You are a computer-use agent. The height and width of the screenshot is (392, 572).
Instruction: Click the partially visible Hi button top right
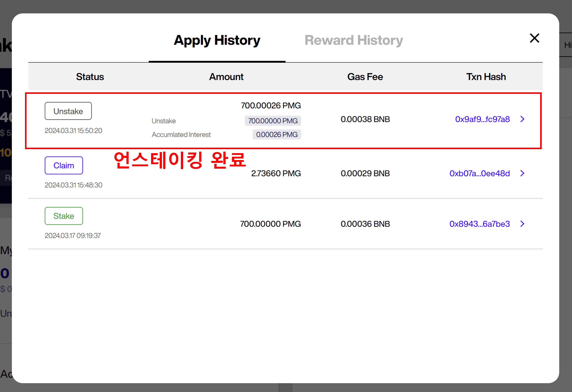click(x=568, y=45)
